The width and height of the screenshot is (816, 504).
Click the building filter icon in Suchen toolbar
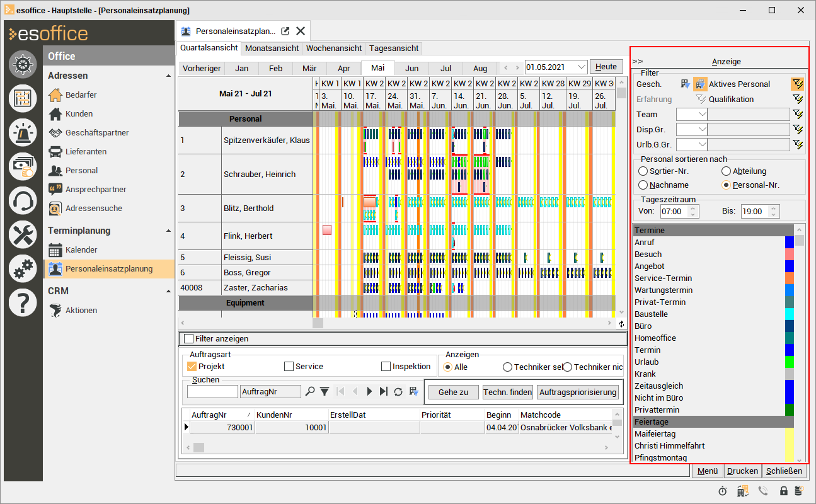[x=413, y=391]
